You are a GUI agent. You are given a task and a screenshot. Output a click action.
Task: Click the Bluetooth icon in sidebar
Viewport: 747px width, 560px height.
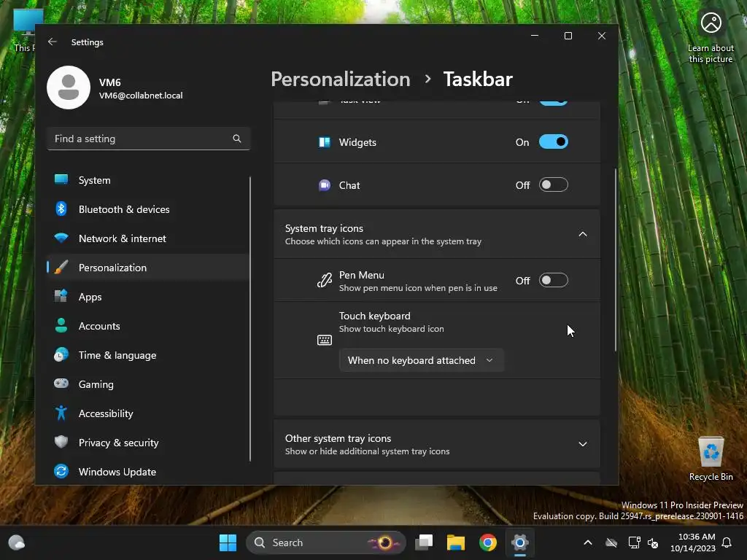click(x=61, y=209)
